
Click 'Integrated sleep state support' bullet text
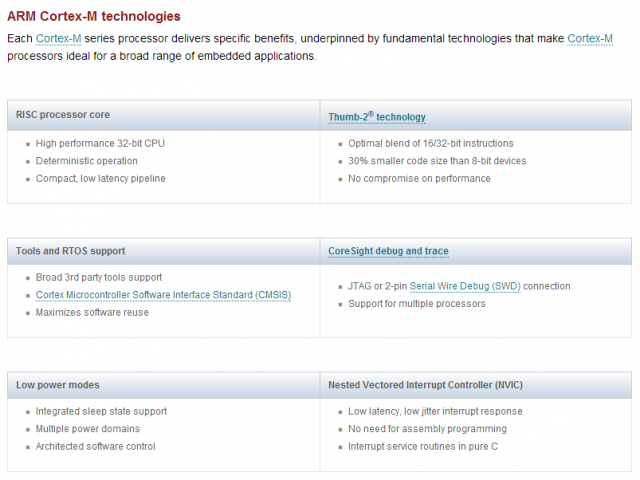point(101,411)
